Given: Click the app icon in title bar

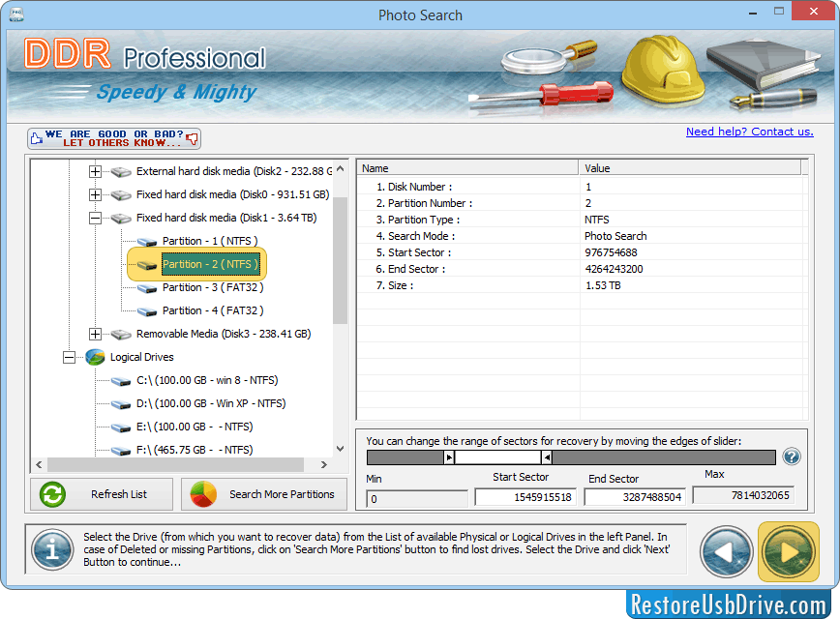Looking at the screenshot, I should (16, 15).
